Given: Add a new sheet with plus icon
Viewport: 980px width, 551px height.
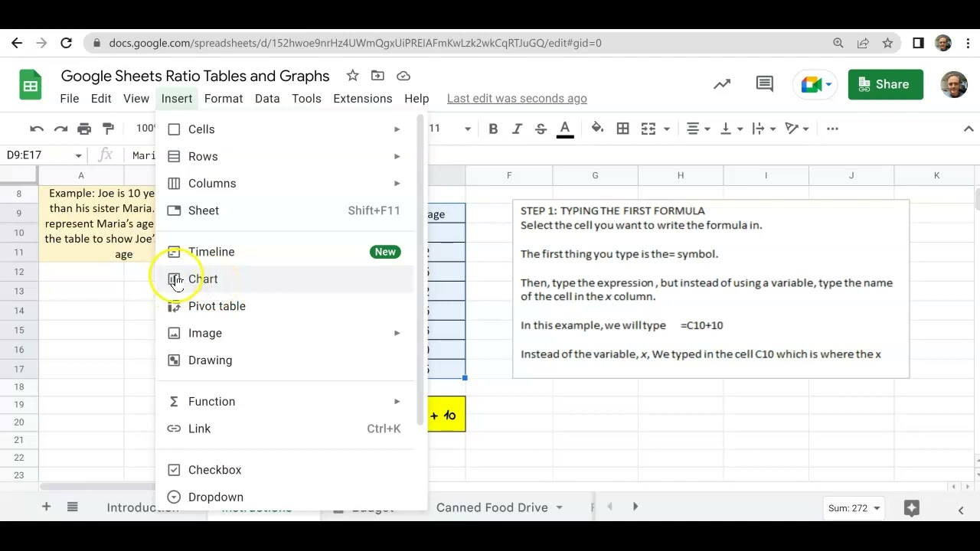Looking at the screenshot, I should 46,507.
